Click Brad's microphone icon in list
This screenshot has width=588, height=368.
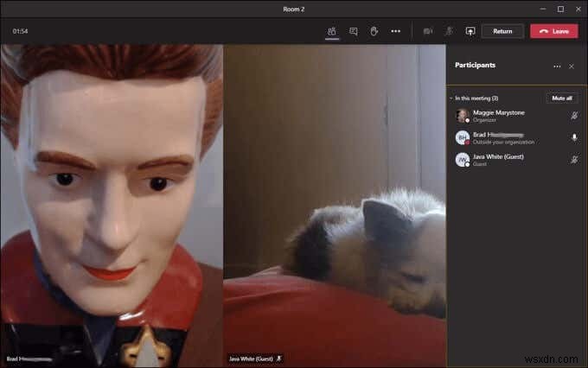pyautogui.click(x=574, y=137)
